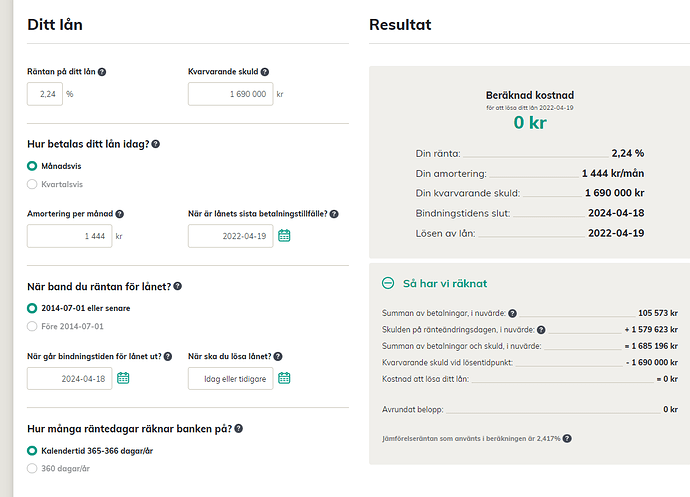
Task: Show help for Summan av betalningar i nuvärde
Action: 512,313
